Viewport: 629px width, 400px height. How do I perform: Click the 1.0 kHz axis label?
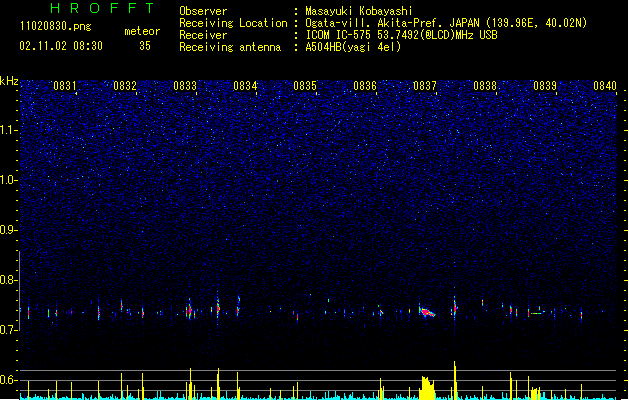8,180
